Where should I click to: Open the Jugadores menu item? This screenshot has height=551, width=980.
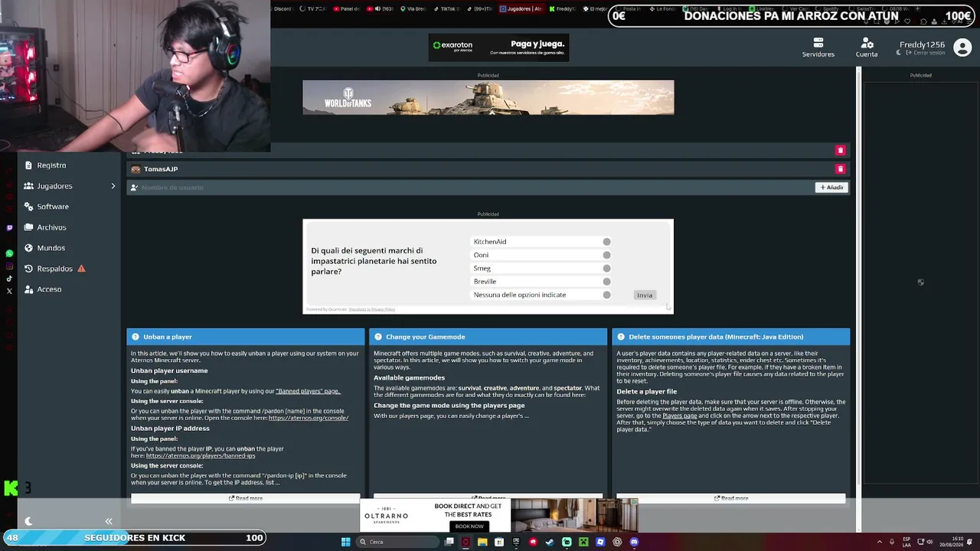click(55, 186)
